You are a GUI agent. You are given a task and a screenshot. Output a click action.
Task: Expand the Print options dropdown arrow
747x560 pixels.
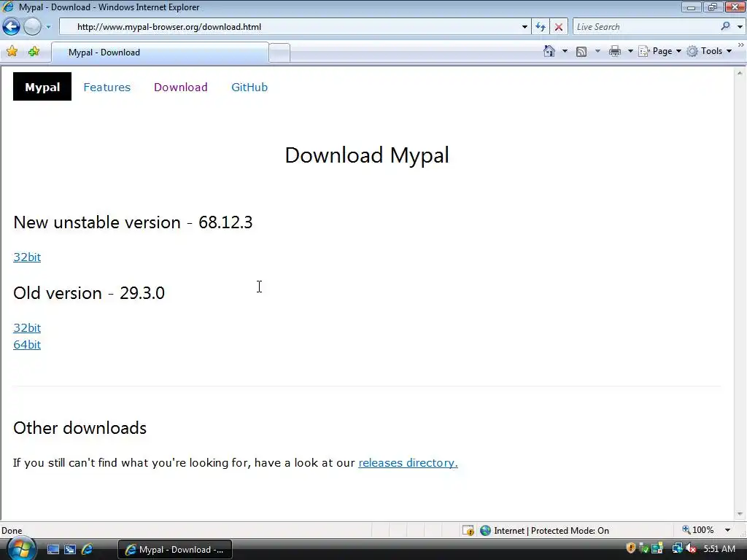pyautogui.click(x=630, y=51)
